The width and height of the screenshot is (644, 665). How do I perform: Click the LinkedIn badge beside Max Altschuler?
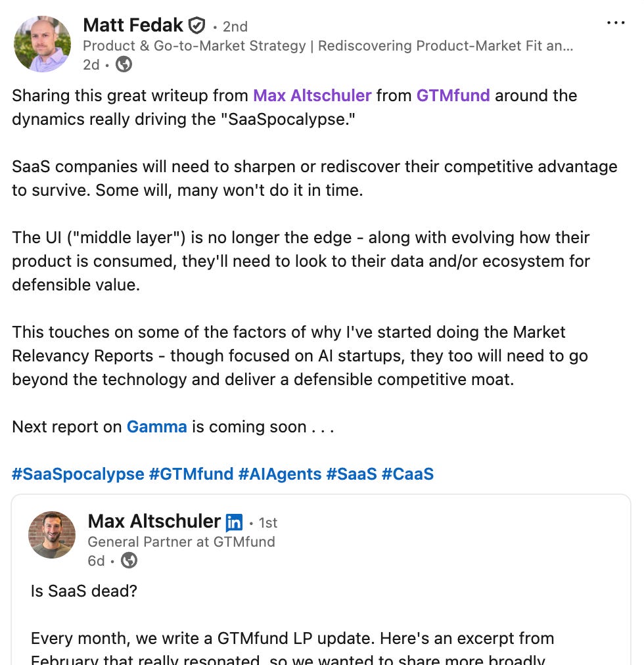click(x=234, y=522)
